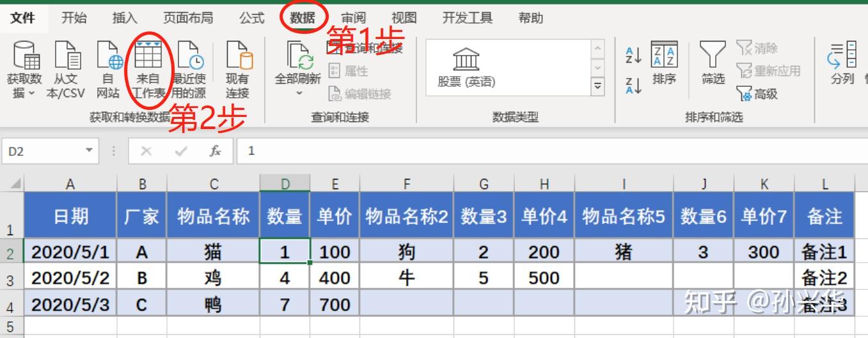
Task: Open the 获取数据 (Get Data) dropdown
Action: coord(24,70)
